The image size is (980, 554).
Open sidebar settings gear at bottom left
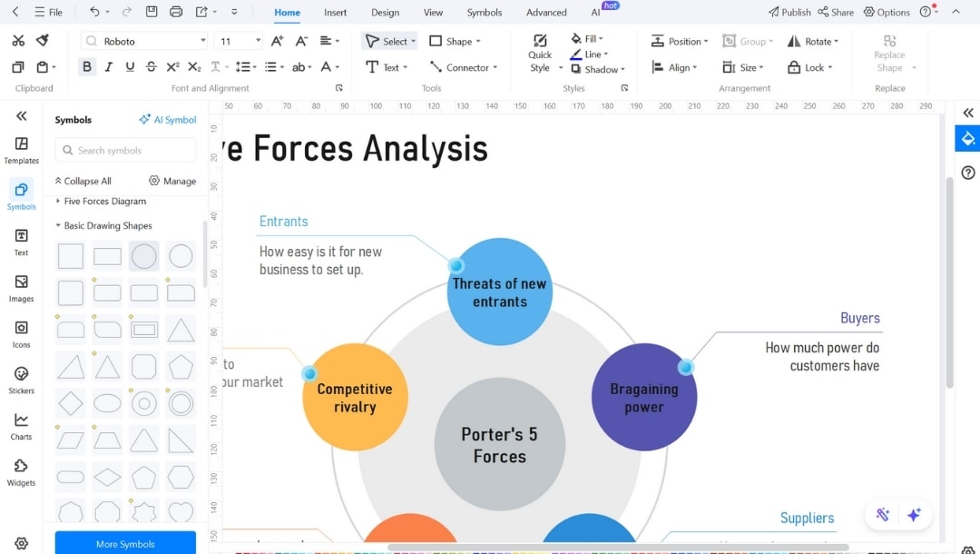(x=21, y=543)
